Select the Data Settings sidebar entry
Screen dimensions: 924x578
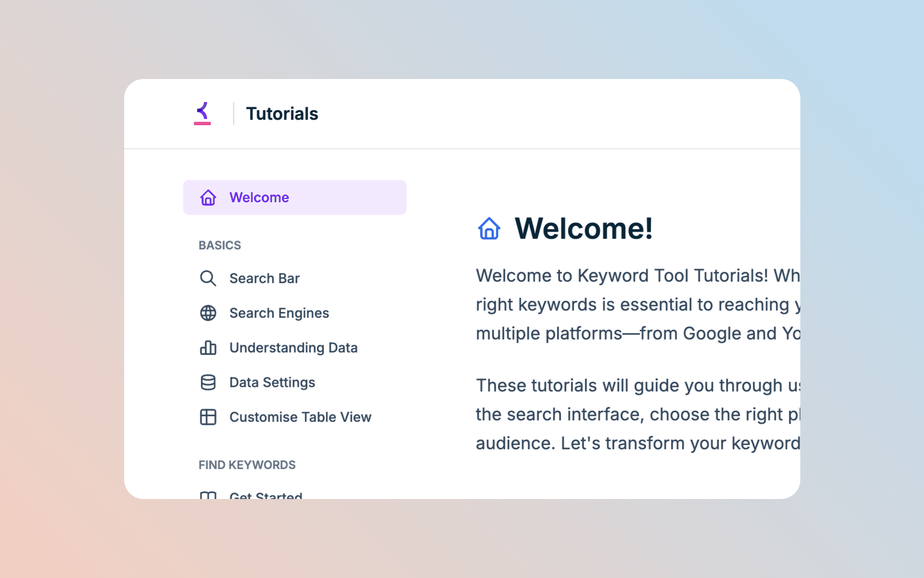pyautogui.click(x=272, y=382)
